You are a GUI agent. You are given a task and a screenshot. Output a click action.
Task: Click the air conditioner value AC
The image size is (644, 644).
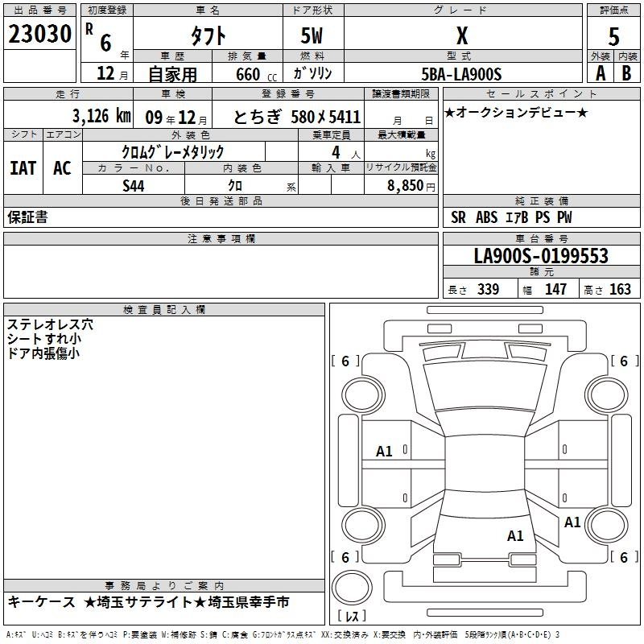[x=63, y=168]
